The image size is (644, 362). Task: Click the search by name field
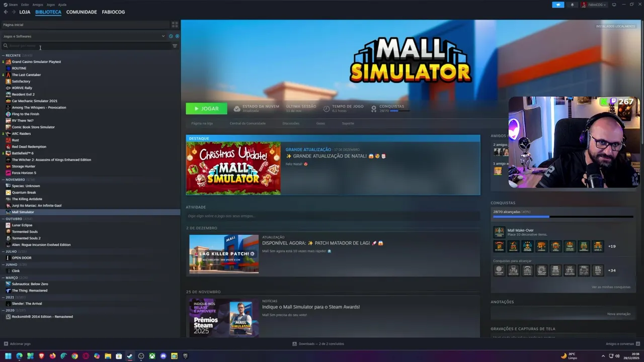tap(86, 46)
